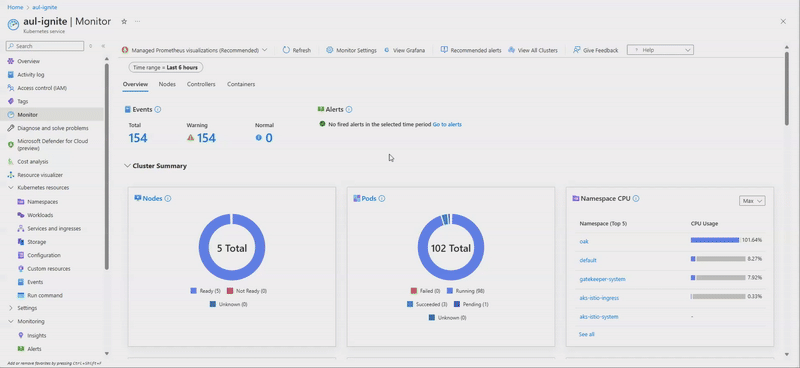800x368 pixels.
Task: Open Managed Prometheus visualizations dropdown
Action: click(194, 50)
